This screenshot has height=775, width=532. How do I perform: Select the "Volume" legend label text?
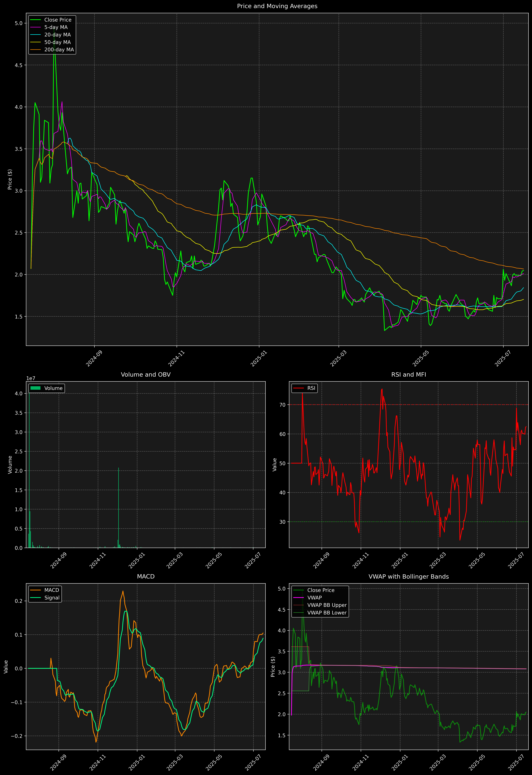click(x=53, y=388)
